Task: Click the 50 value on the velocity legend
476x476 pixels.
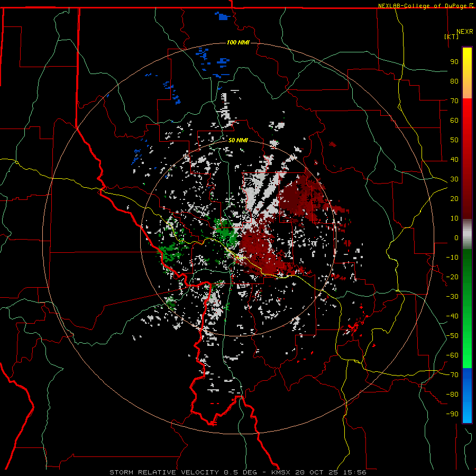Action: click(454, 140)
